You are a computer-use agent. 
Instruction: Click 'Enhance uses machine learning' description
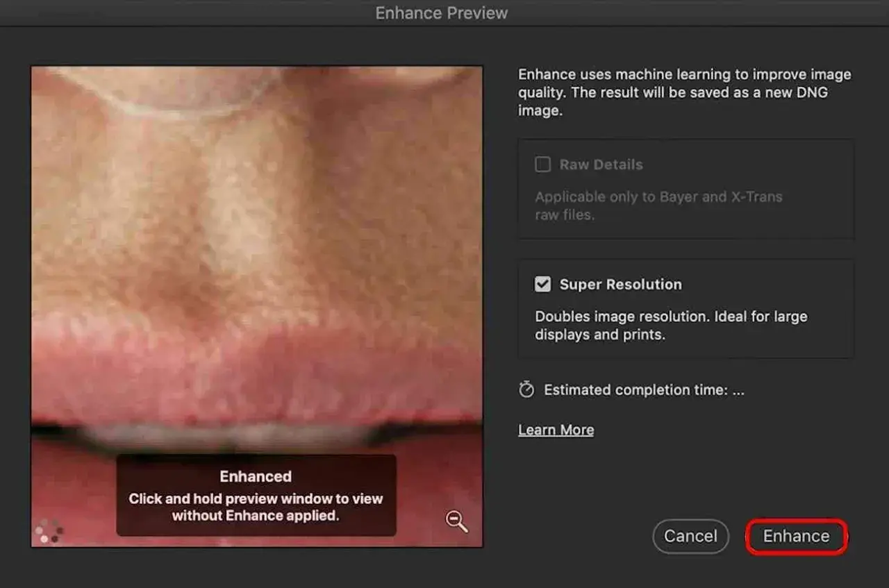tap(684, 92)
